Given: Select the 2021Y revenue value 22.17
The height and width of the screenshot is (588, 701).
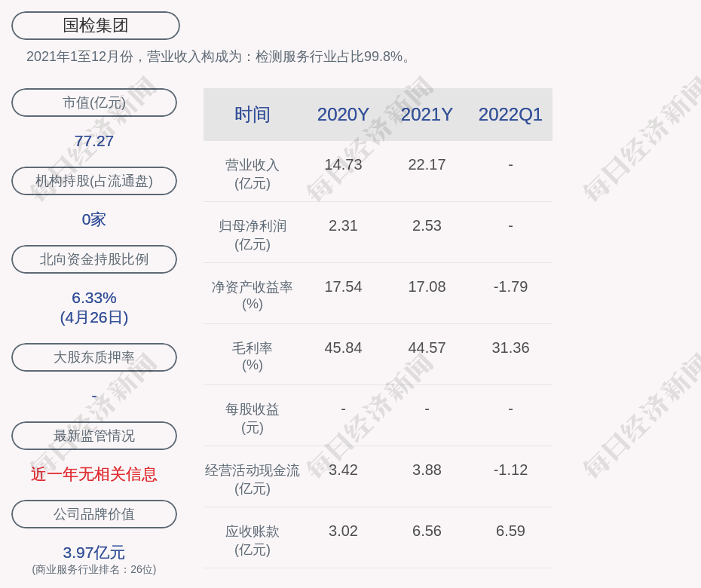Looking at the screenshot, I should click(427, 164).
